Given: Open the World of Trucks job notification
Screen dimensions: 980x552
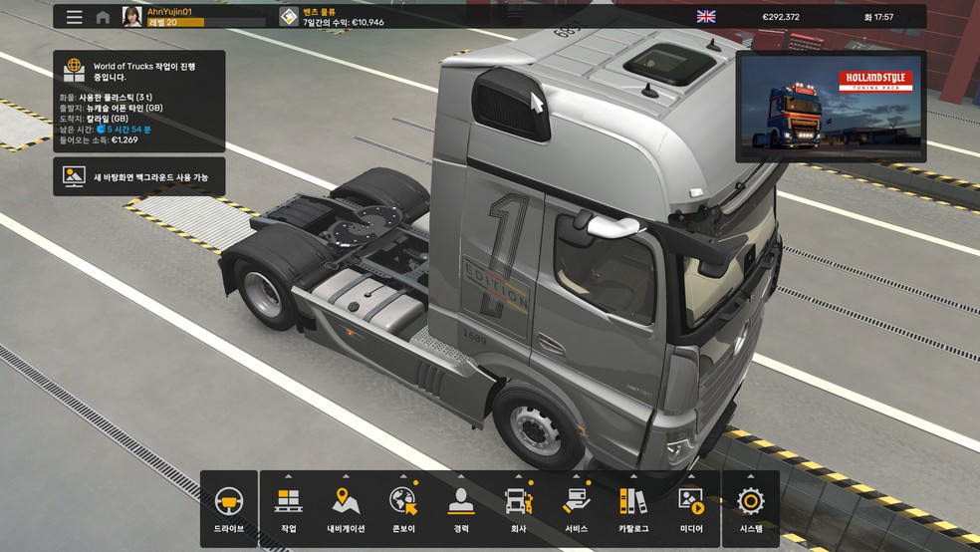Looking at the screenshot, I should pyautogui.click(x=138, y=102).
